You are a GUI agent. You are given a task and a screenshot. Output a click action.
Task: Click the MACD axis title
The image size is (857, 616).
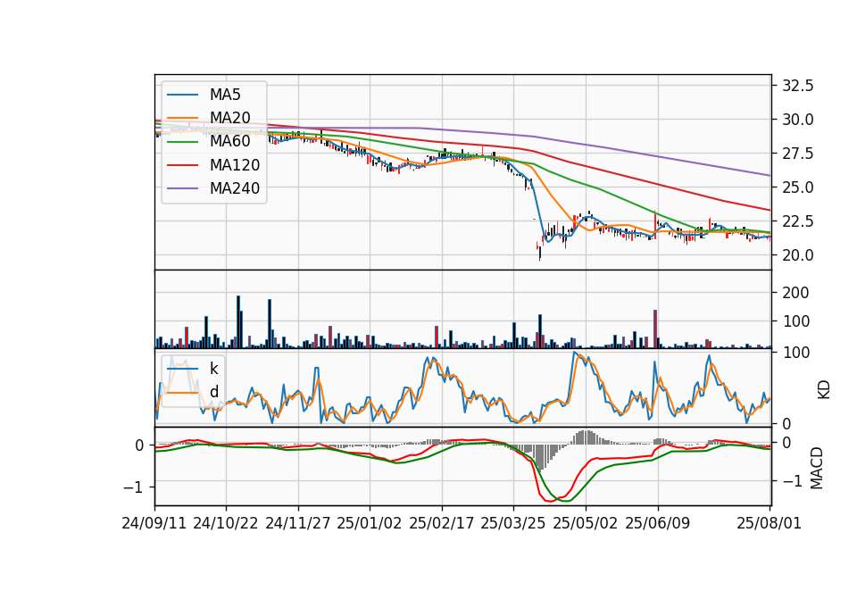pos(817,468)
